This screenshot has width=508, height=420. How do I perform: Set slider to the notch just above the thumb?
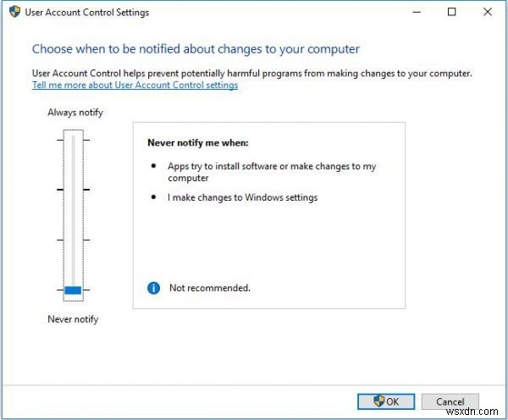(73, 240)
